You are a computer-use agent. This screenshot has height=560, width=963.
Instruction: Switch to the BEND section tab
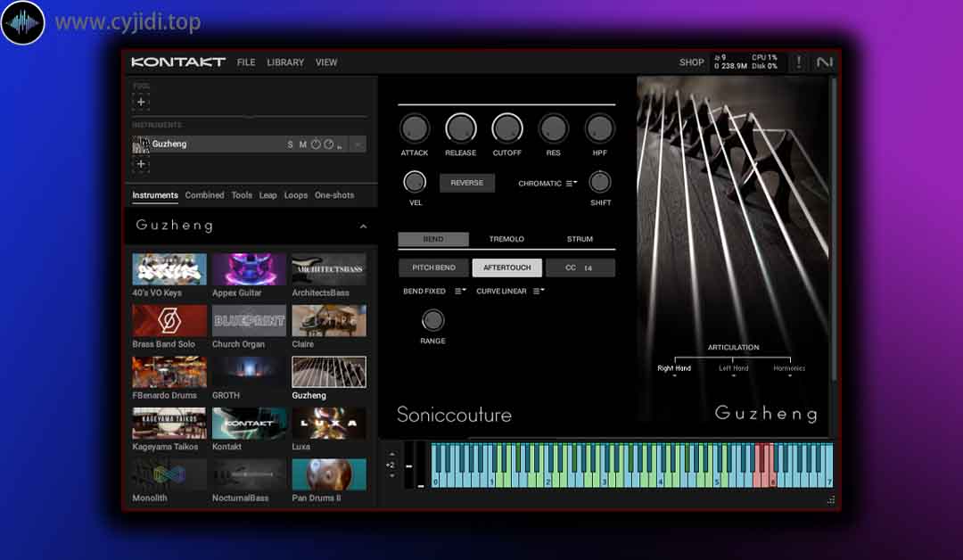click(x=433, y=239)
